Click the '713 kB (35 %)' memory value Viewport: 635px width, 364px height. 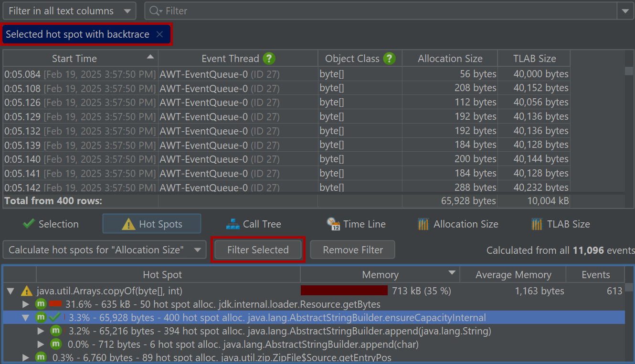pos(421,291)
